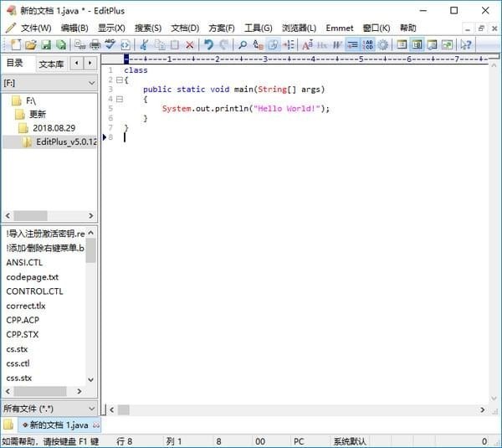Select the 2018.08.29 folder
This screenshot has height=448, width=502.
(x=54, y=128)
